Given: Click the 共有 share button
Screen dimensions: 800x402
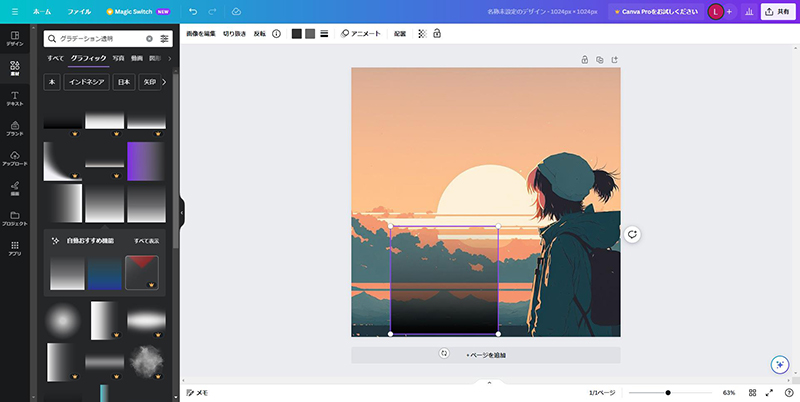Looking at the screenshot, I should pos(778,12).
